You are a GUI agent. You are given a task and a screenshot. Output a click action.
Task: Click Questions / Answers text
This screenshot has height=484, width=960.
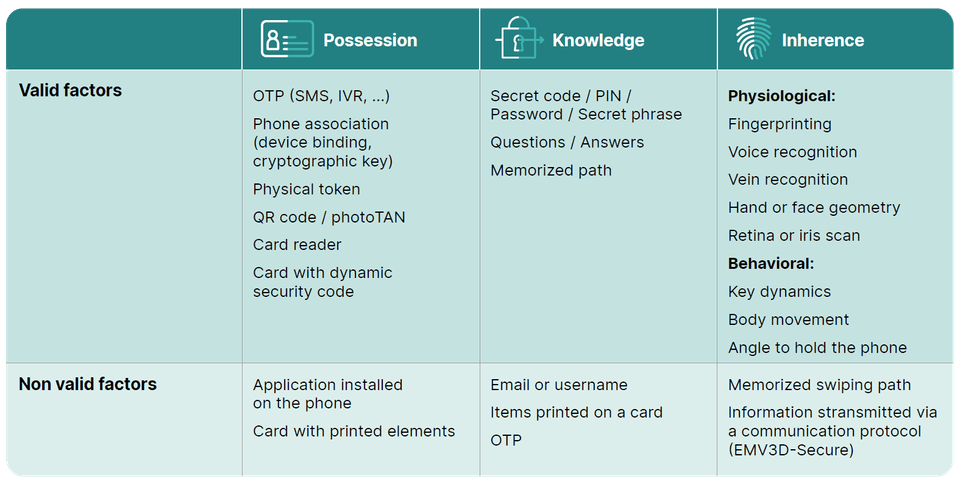click(x=567, y=143)
